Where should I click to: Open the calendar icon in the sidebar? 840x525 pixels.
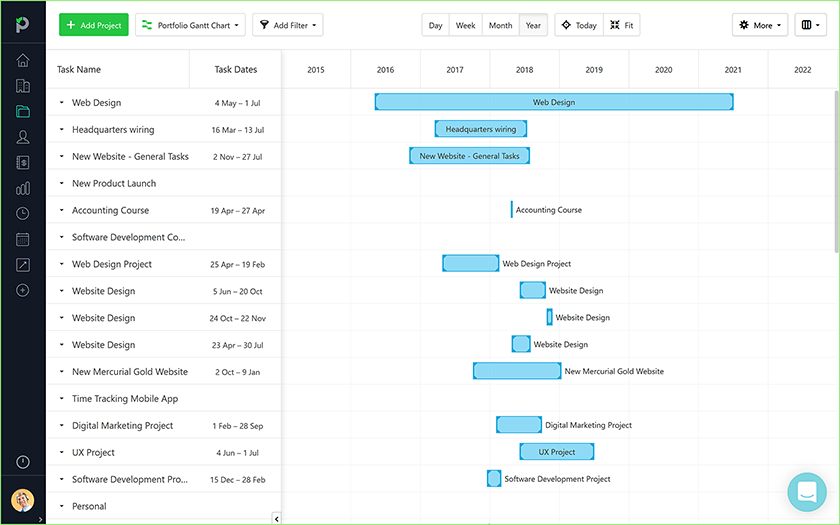tap(22, 239)
